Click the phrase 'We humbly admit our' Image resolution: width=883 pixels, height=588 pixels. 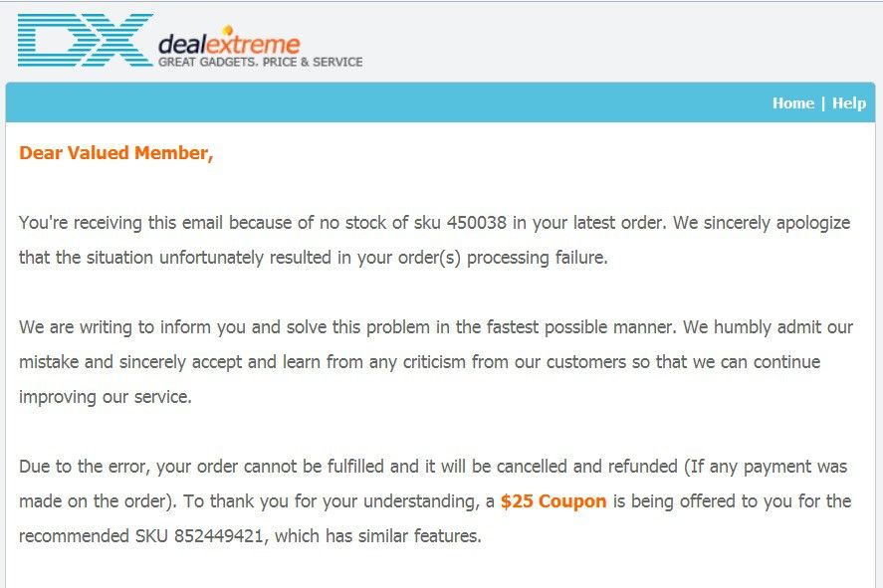click(x=769, y=327)
